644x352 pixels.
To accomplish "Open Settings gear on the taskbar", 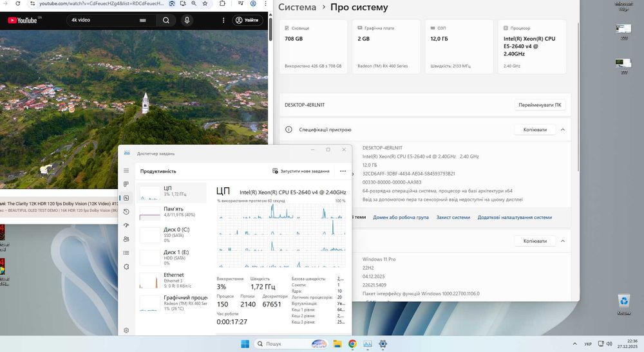I will click(x=383, y=344).
